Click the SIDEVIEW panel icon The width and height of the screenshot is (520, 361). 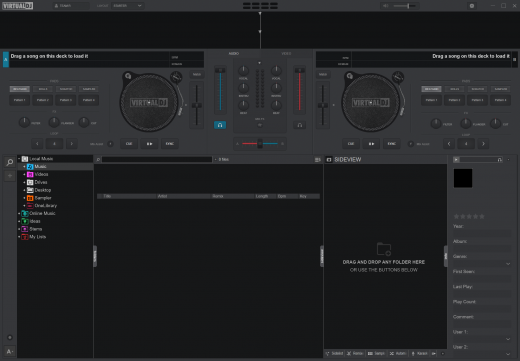coord(329,160)
